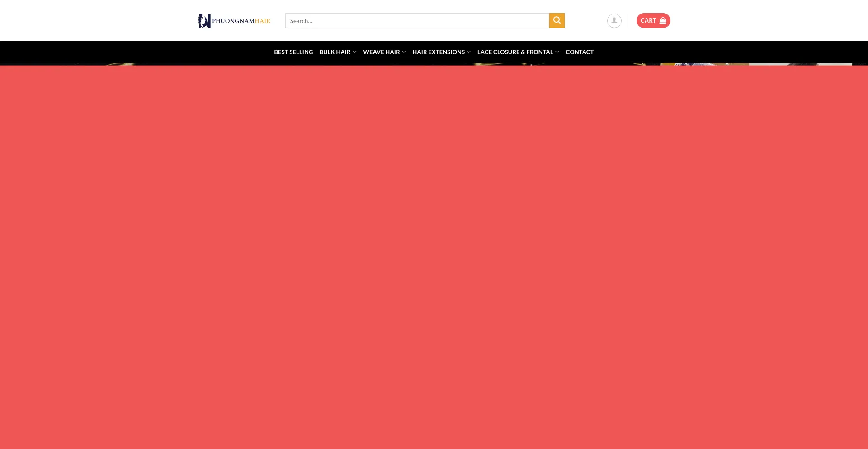Click the magnifying glass search button
Screen dimensions: 868x449
coord(557,20)
